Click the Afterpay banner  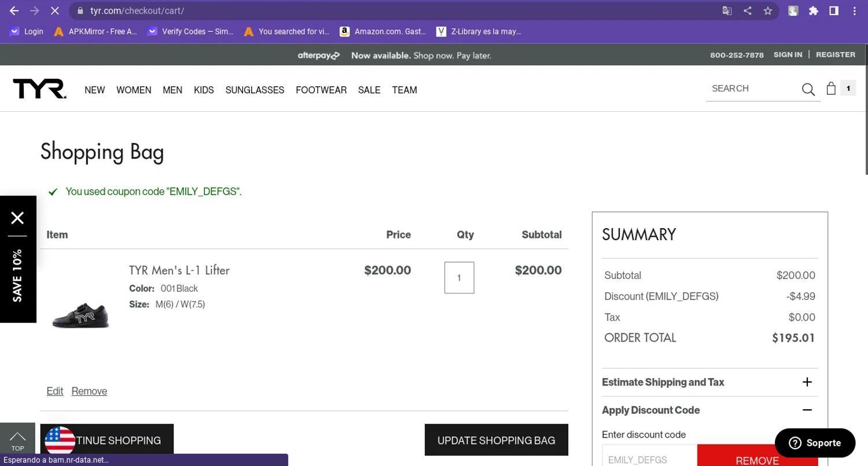coord(395,56)
